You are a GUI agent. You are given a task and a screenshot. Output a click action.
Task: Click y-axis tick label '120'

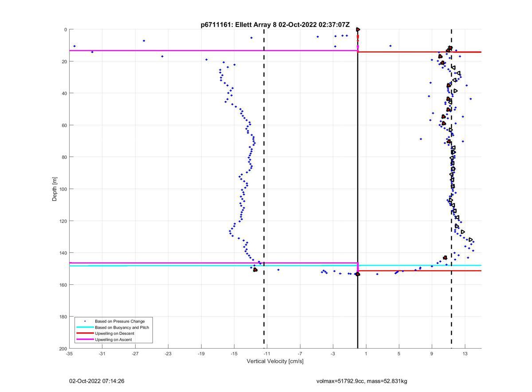63,221
